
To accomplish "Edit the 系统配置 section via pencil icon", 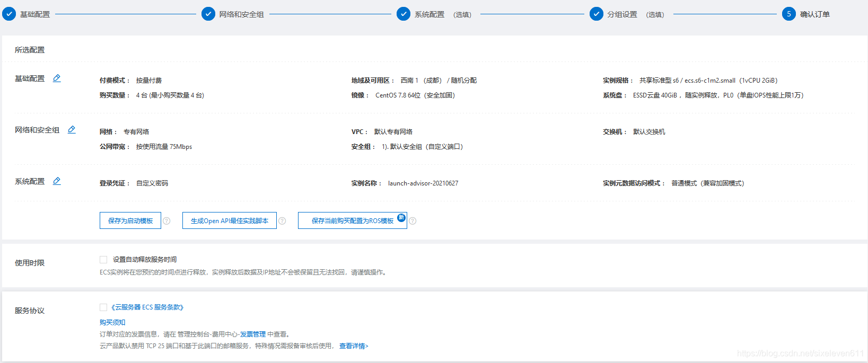I will [57, 181].
